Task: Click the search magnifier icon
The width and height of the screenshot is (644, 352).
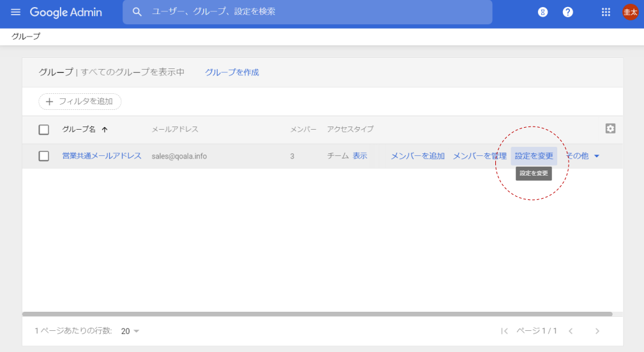Action: pyautogui.click(x=137, y=12)
